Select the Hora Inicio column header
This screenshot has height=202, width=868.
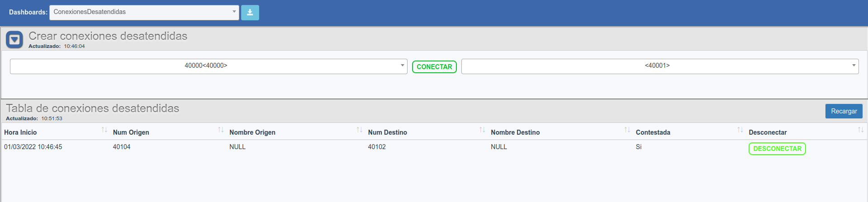(20, 132)
